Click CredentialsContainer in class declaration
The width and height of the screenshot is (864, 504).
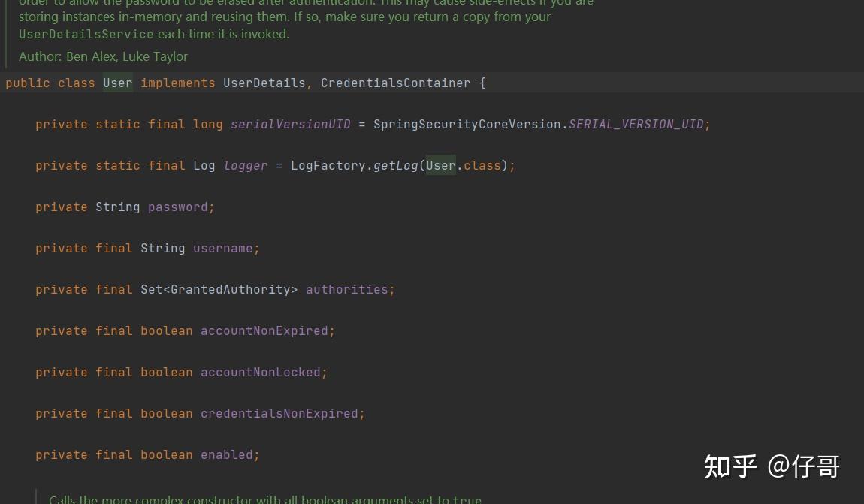(396, 83)
